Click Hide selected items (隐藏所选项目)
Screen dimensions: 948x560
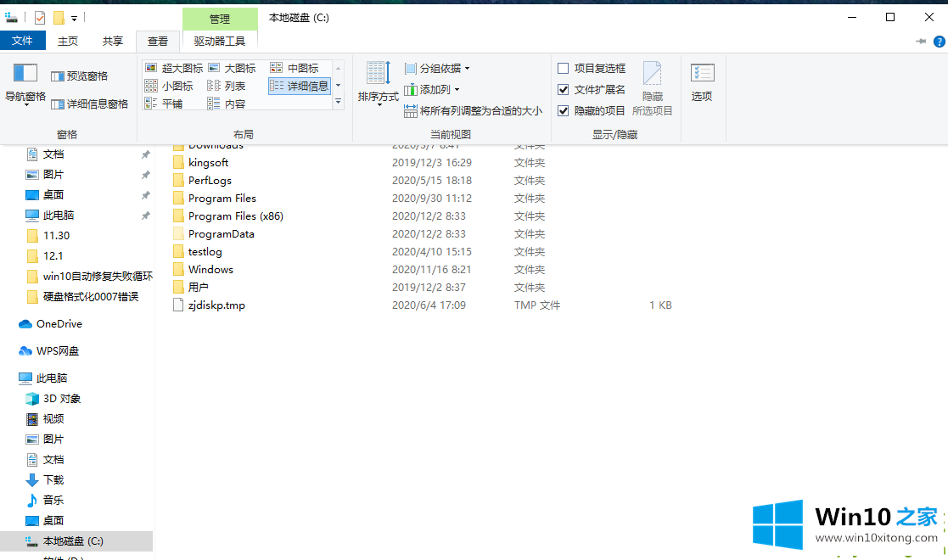point(653,89)
